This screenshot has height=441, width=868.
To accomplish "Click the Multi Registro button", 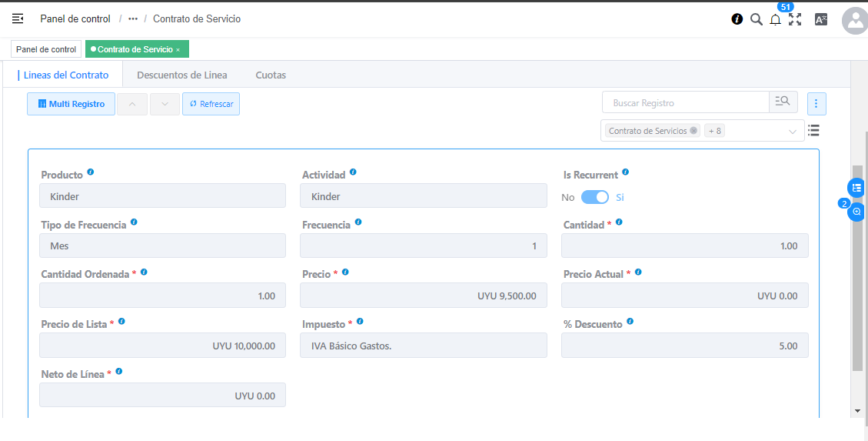I will [71, 104].
